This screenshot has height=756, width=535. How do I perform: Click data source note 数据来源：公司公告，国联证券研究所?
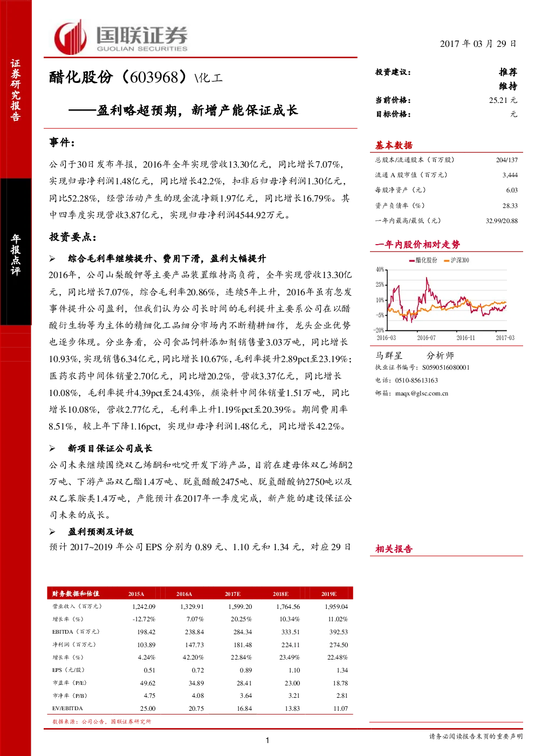point(101,722)
